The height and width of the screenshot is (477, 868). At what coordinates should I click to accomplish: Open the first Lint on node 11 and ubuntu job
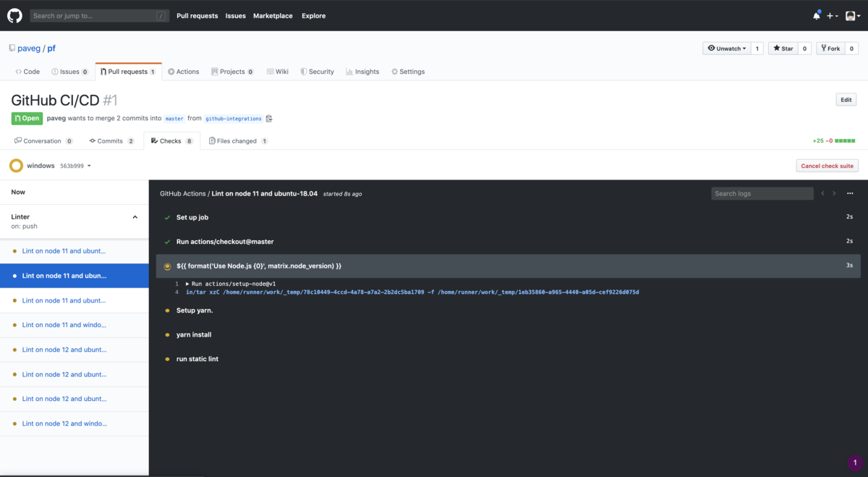point(64,251)
